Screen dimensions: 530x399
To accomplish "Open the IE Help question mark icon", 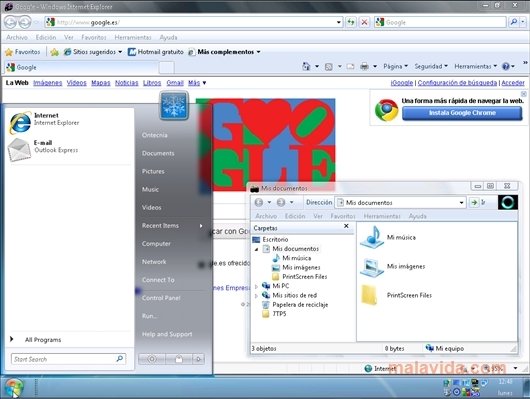I will pos(506,66).
